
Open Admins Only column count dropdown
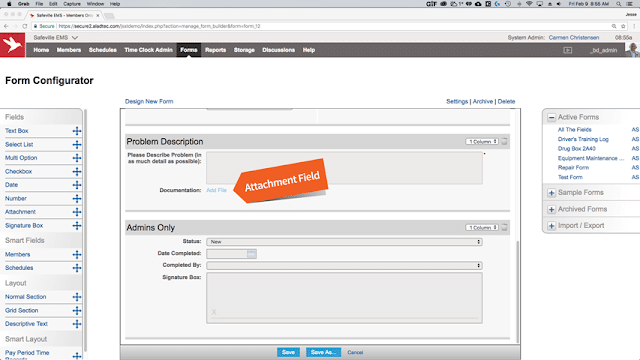click(x=482, y=227)
